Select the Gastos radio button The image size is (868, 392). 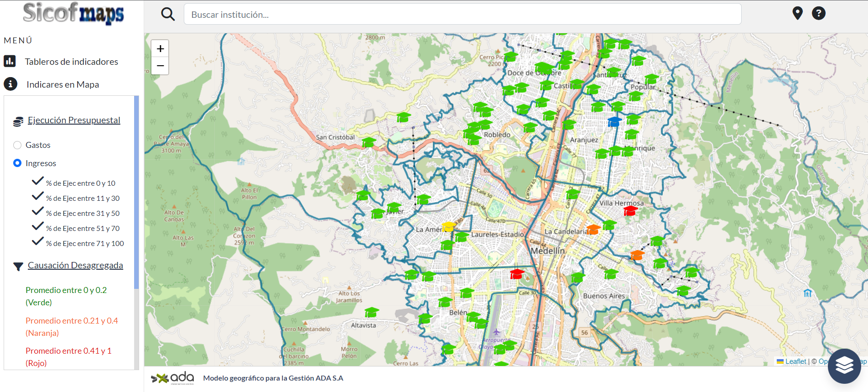click(17, 145)
